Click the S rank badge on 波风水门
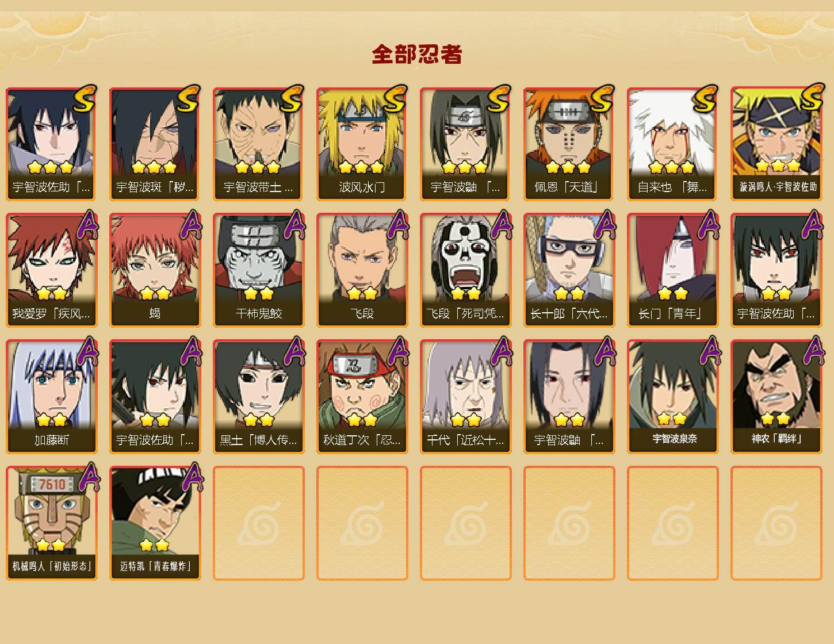This screenshot has height=644, width=834. (x=395, y=99)
